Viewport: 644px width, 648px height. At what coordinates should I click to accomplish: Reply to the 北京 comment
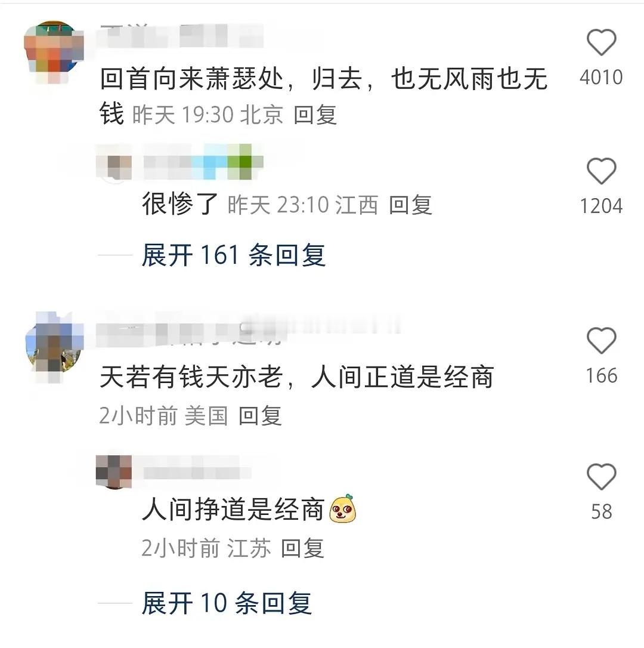click(x=315, y=115)
